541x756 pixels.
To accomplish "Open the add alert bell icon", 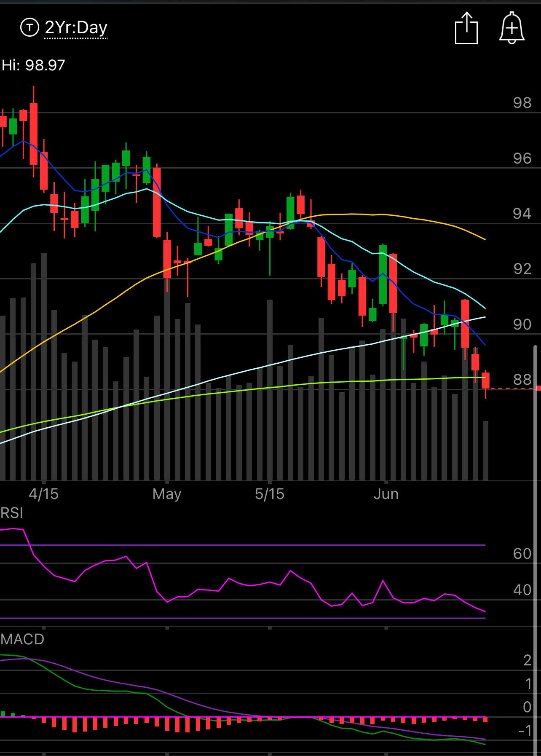I will tap(512, 28).
